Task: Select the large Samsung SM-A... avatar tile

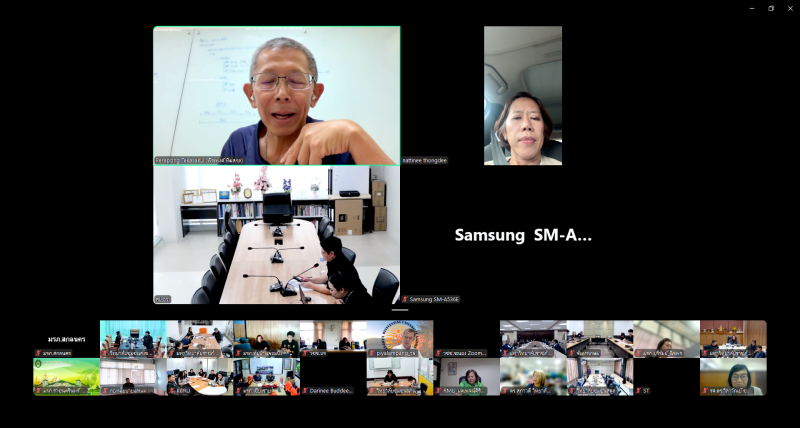Action: pos(522,235)
